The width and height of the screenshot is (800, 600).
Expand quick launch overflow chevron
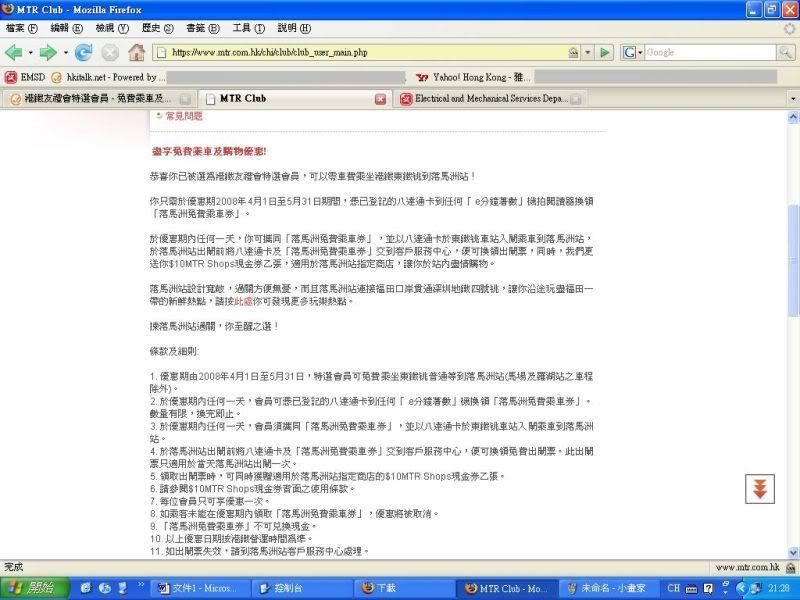(x=141, y=585)
